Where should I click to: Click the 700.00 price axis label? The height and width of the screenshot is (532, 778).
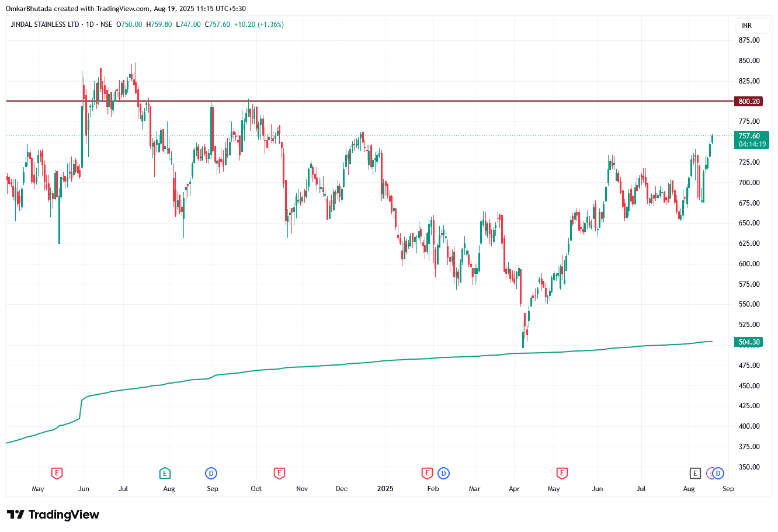(x=749, y=183)
